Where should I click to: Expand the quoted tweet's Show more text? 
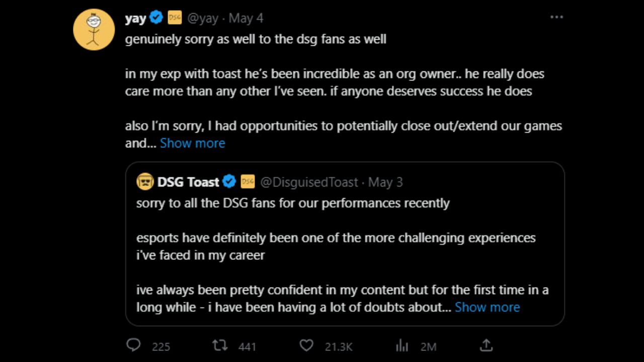(487, 307)
